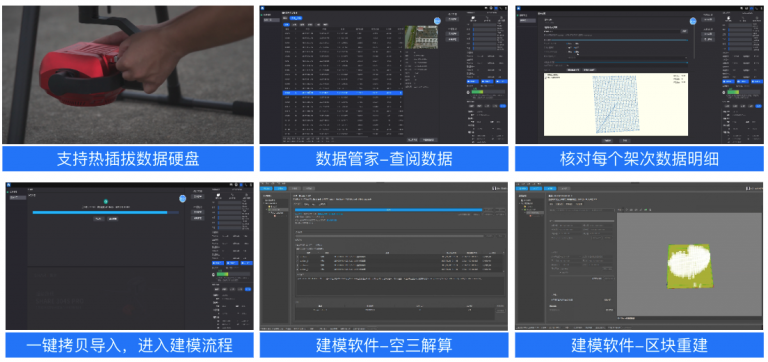Click the caption 建模软件-空三解算
Viewport: 768px width, 362px height.
(384, 345)
